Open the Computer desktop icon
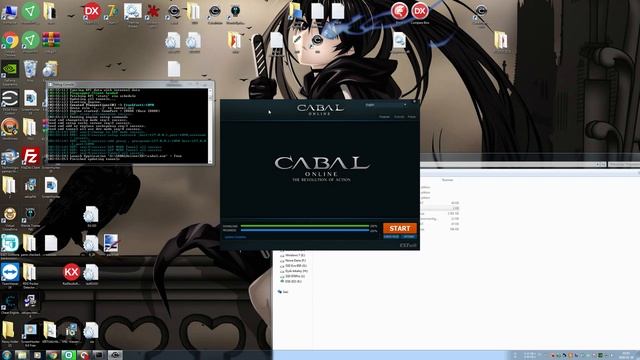The image size is (640, 360). tap(10, 13)
